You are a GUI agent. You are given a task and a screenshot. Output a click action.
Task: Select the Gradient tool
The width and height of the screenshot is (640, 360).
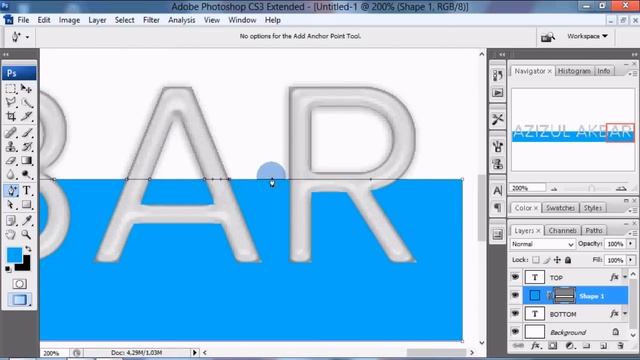point(27,161)
